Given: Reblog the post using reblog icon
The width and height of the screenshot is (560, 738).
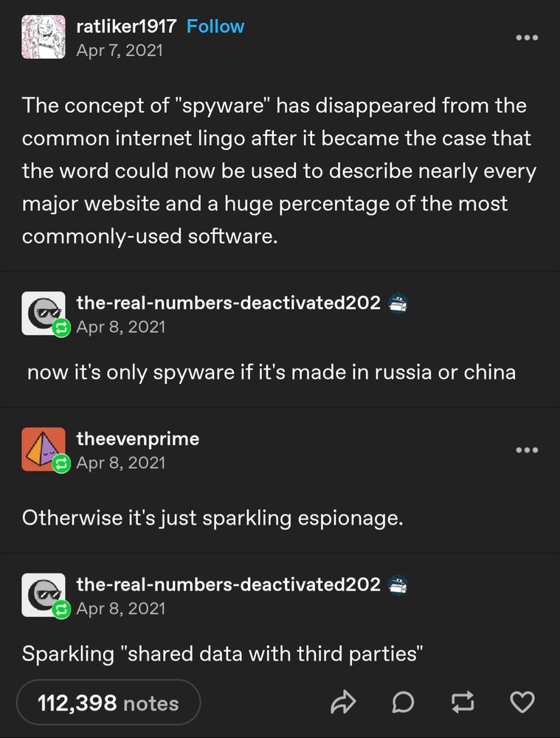Looking at the screenshot, I should [x=463, y=703].
